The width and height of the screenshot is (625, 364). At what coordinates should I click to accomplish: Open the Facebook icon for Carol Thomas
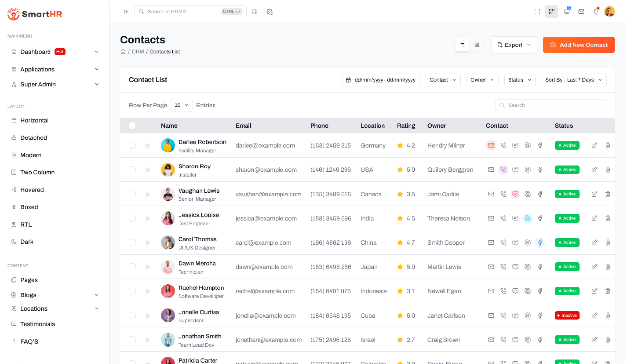[x=540, y=243]
